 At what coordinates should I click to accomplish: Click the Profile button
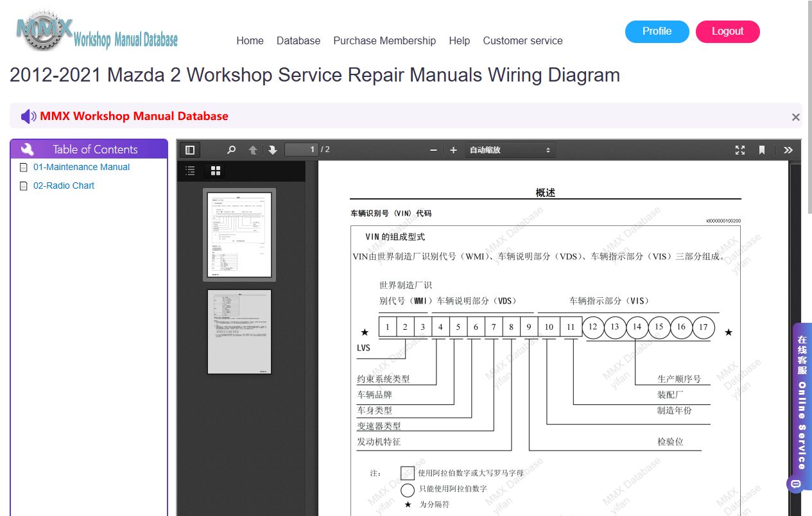(x=657, y=31)
